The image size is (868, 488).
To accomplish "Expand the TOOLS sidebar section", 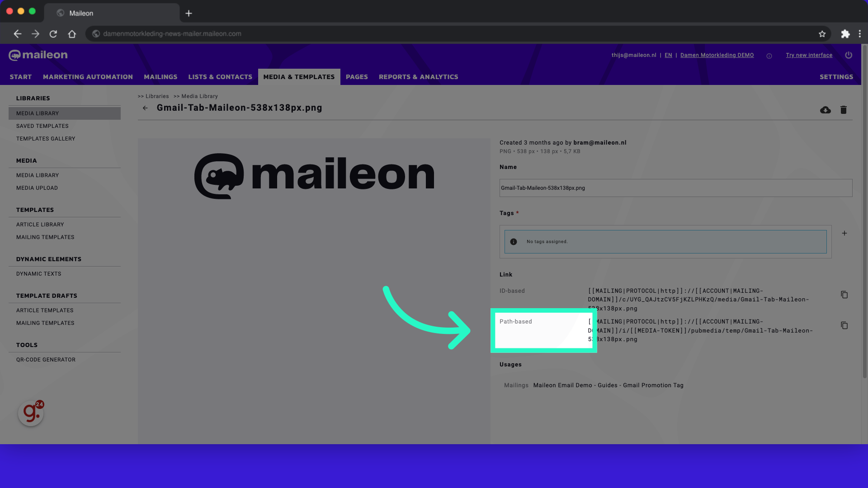I will 26,344.
